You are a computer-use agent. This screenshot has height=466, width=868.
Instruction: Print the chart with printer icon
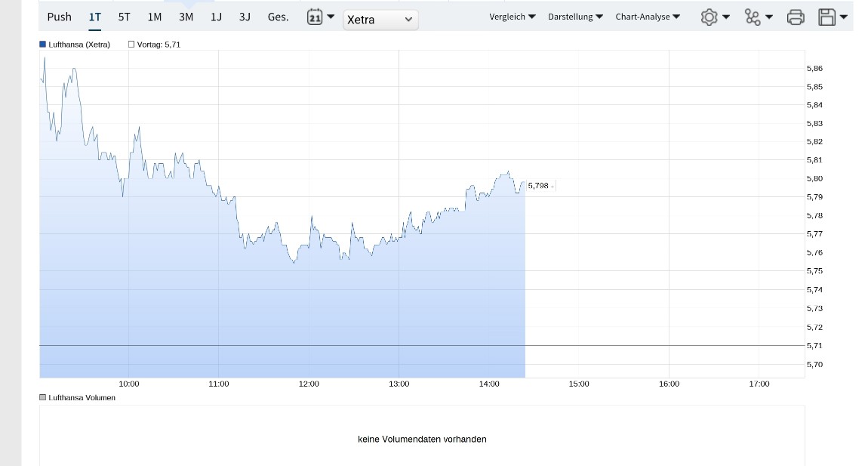[796, 17]
